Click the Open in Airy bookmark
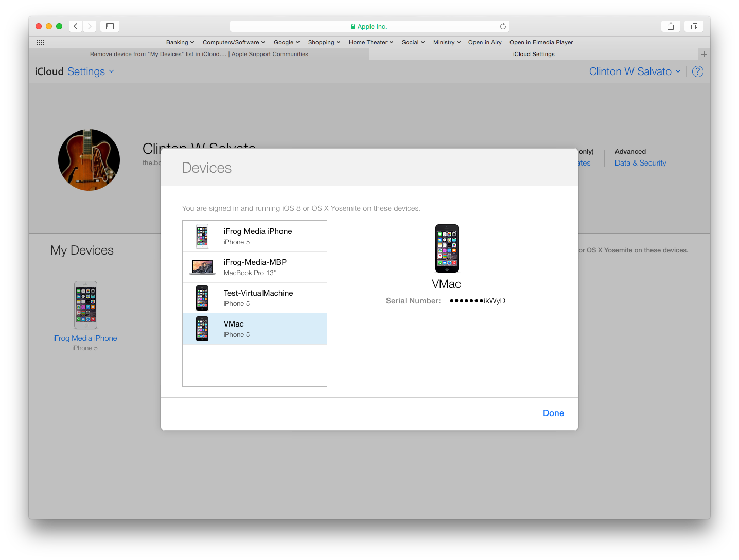Viewport: 739px width, 560px height. pyautogui.click(x=485, y=42)
